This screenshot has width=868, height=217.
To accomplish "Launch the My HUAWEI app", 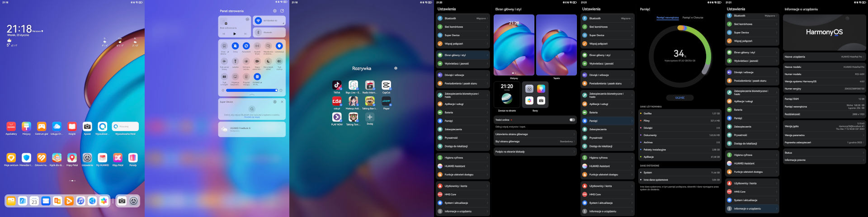I will point(103,158).
